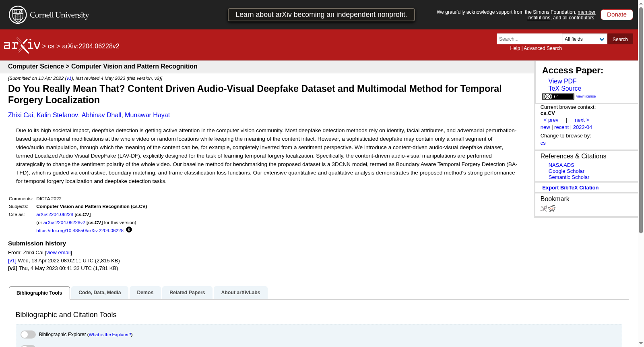Open arXiv:2204.06228 cite link

point(55,214)
